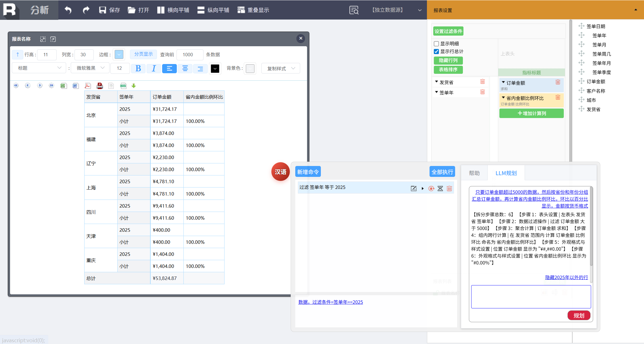Delete the 过滤 签单年 command
The width and height of the screenshot is (644, 344).
pos(449,188)
